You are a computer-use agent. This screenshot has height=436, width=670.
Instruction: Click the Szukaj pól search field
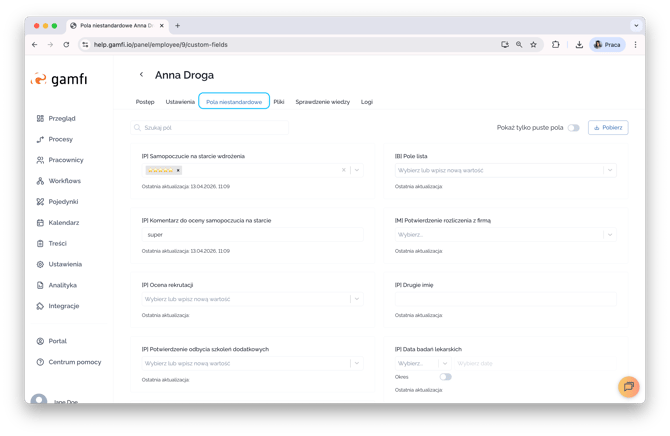point(210,128)
